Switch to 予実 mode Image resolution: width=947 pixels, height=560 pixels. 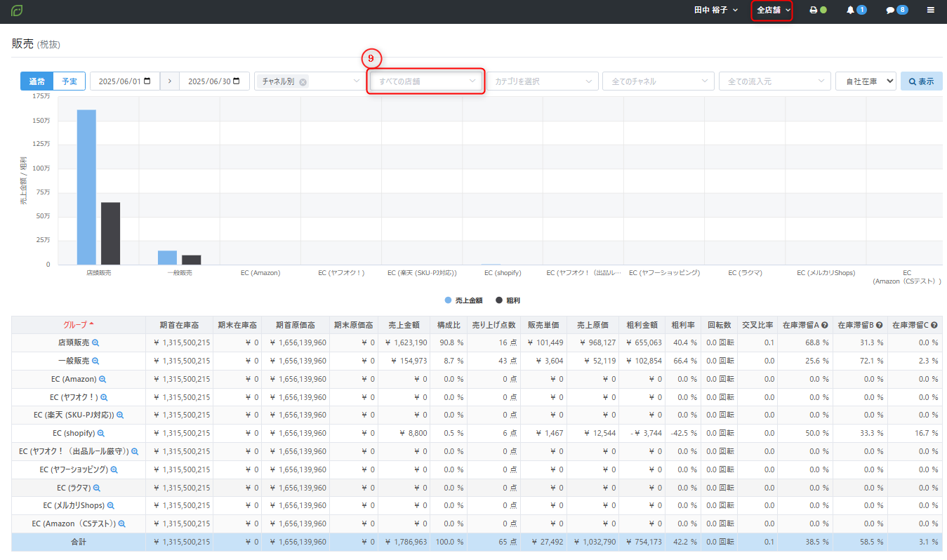coord(69,81)
